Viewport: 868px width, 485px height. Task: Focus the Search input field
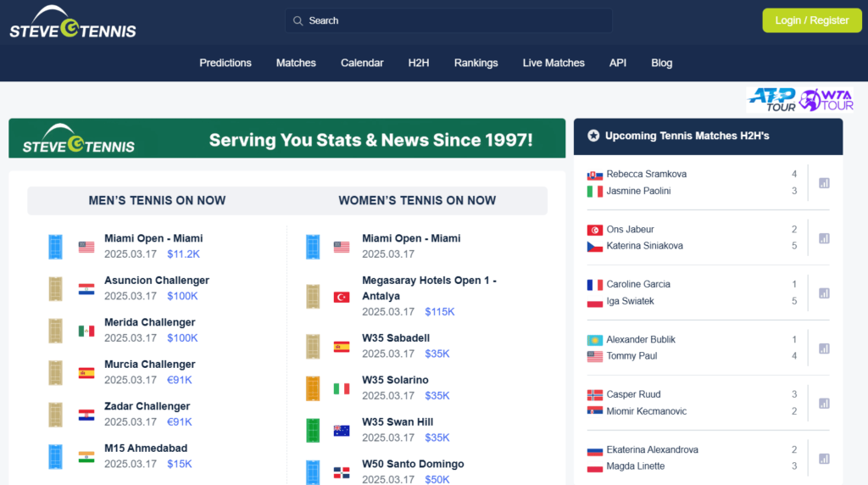(x=449, y=21)
